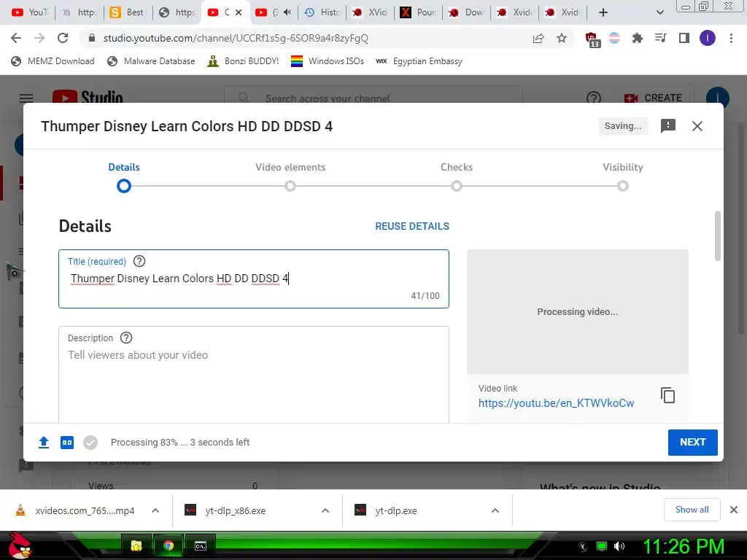Open the Bonzi BUDDY! bookmark
The height and width of the screenshot is (560, 747).
[x=243, y=61]
